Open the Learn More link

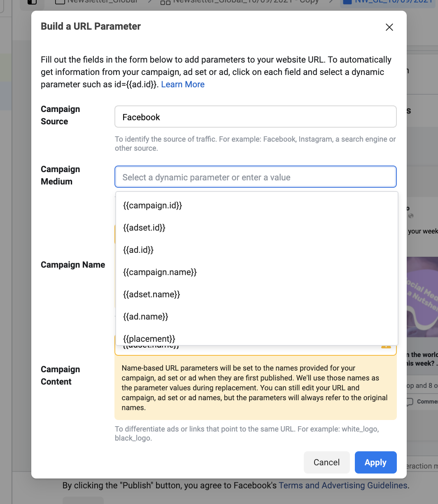pos(183,84)
